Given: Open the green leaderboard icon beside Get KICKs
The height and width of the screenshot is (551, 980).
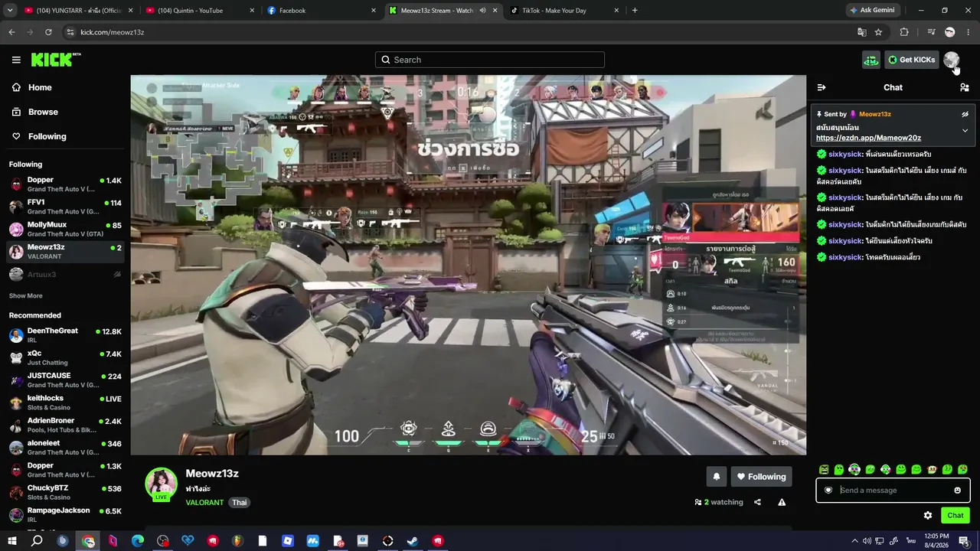Looking at the screenshot, I should point(871,60).
